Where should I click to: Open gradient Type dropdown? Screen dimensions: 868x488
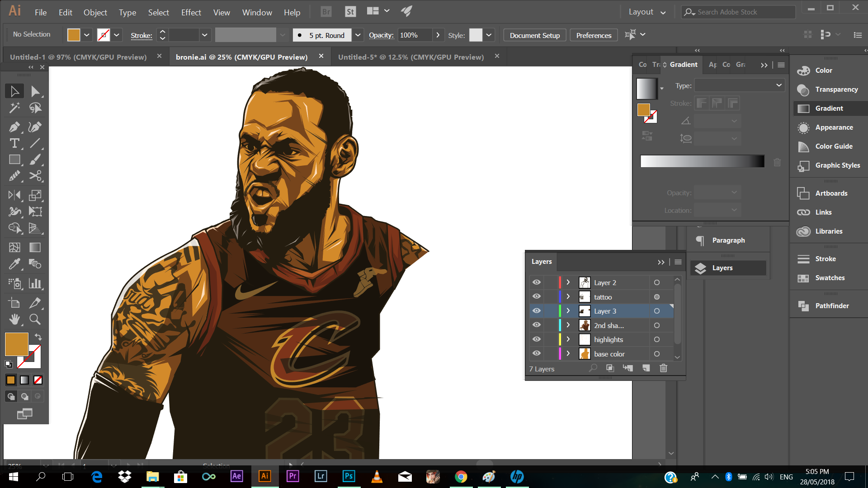click(x=739, y=85)
